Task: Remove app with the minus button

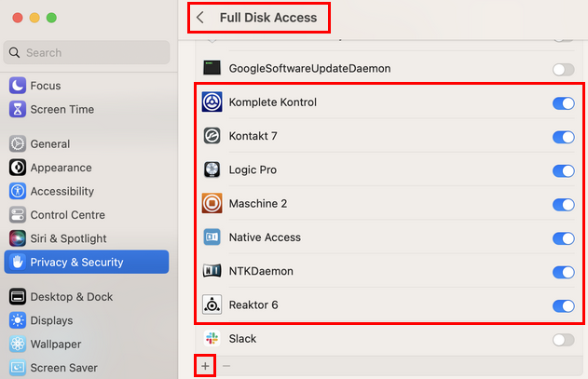Action: coord(226,366)
